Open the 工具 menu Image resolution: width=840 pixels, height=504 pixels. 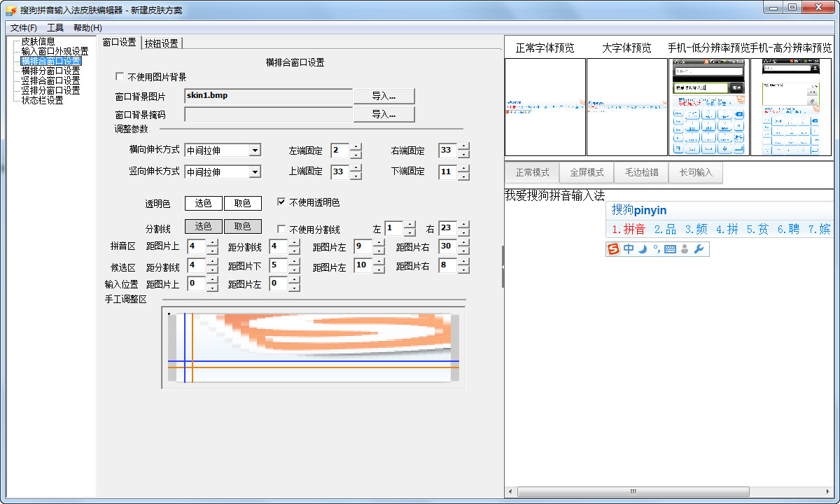pos(55,28)
